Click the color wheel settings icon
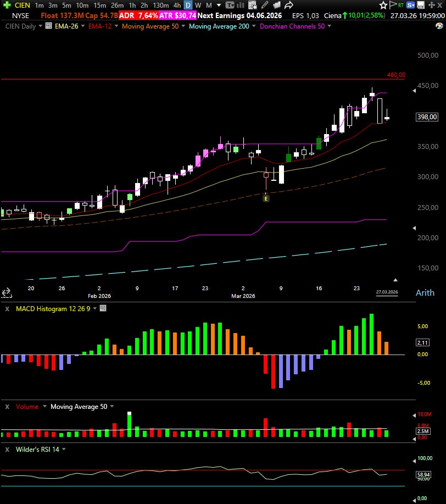Screen dimensions: 446x504 pyautogui.click(x=439, y=26)
